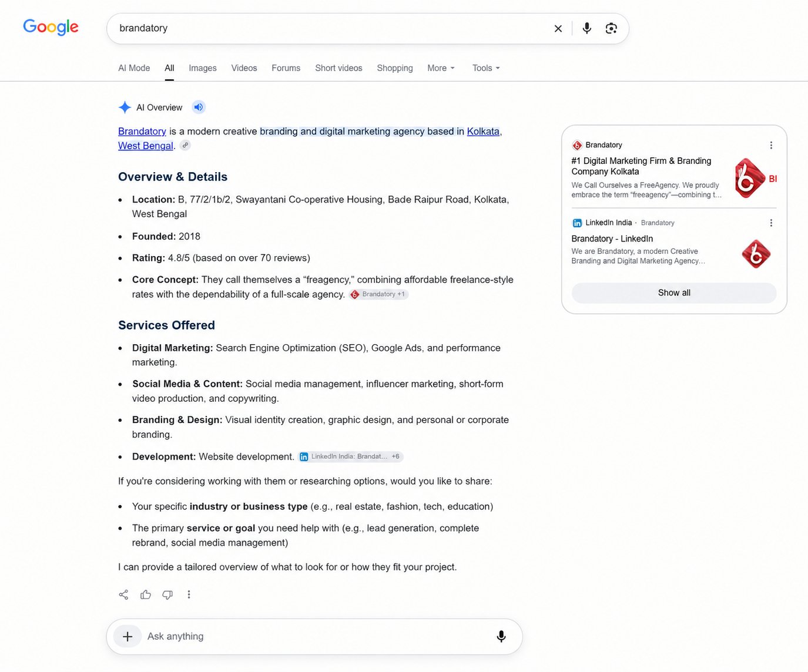Image resolution: width=808 pixels, height=672 pixels.
Task: Click the 'Overview & Details' heading
Action: click(173, 177)
